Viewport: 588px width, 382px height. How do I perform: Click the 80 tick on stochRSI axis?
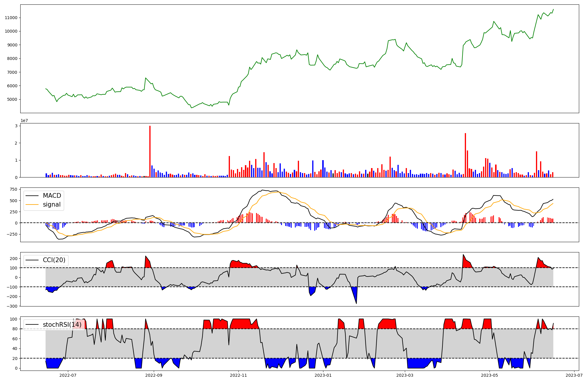pyautogui.click(x=15, y=329)
